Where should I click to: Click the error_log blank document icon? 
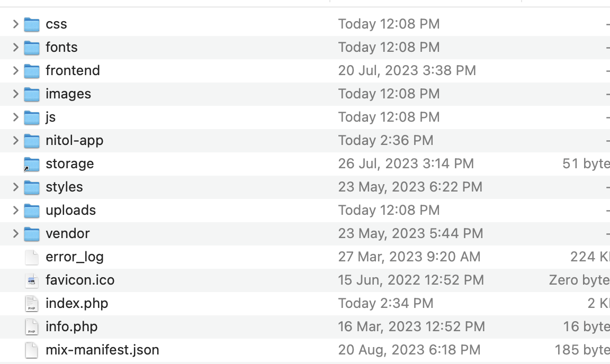coord(32,257)
